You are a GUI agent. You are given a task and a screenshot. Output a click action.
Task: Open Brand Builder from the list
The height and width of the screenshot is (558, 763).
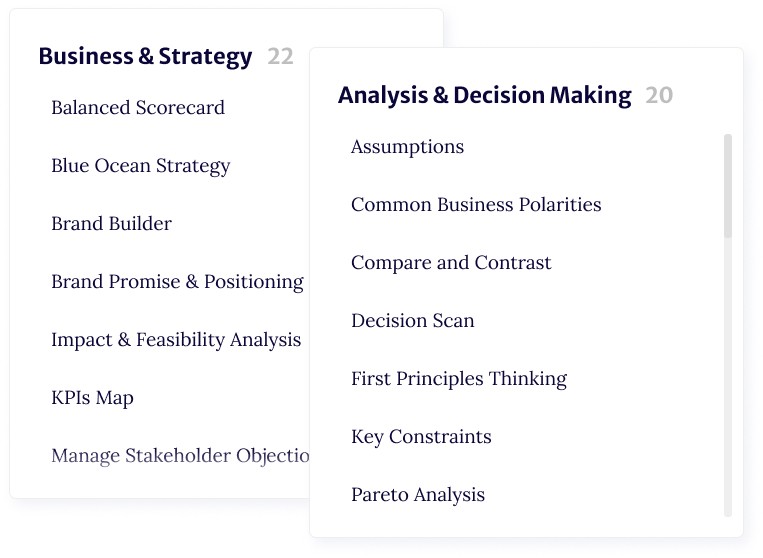pyautogui.click(x=111, y=224)
